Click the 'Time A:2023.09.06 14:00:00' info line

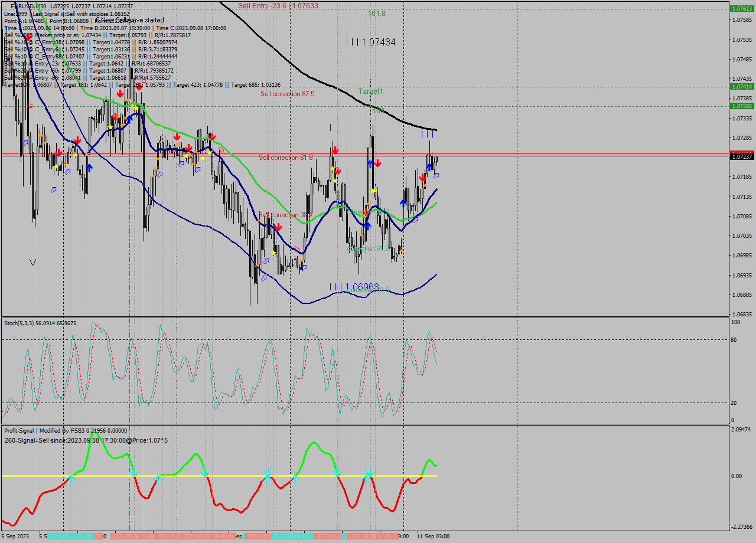(x=39, y=28)
